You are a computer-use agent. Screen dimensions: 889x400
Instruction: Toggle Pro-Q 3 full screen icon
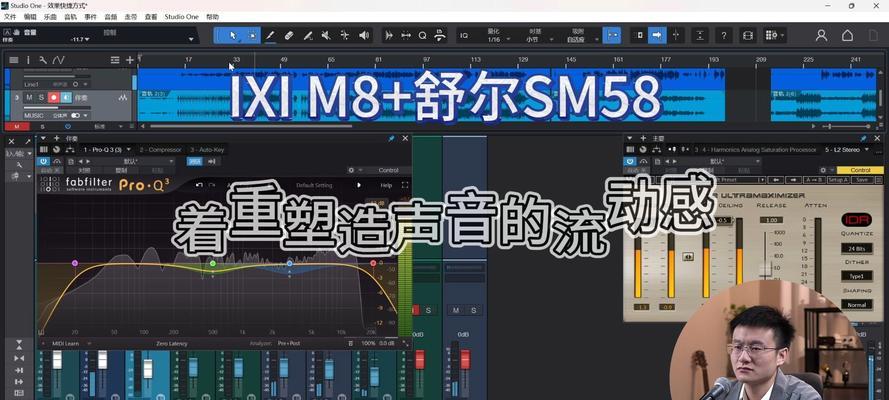point(405,185)
